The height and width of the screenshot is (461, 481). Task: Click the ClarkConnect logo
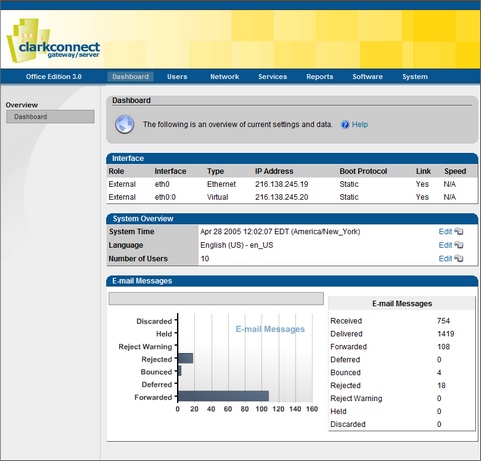coord(53,41)
